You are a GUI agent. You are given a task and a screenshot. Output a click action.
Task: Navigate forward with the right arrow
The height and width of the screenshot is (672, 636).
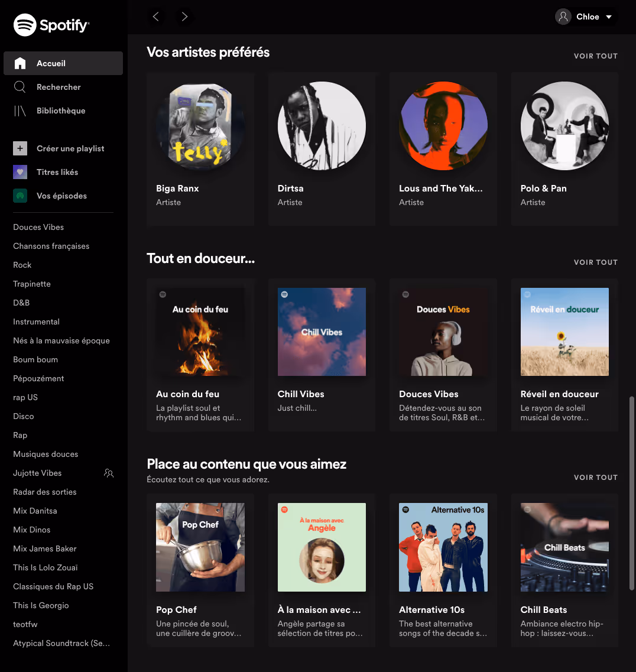point(184,17)
